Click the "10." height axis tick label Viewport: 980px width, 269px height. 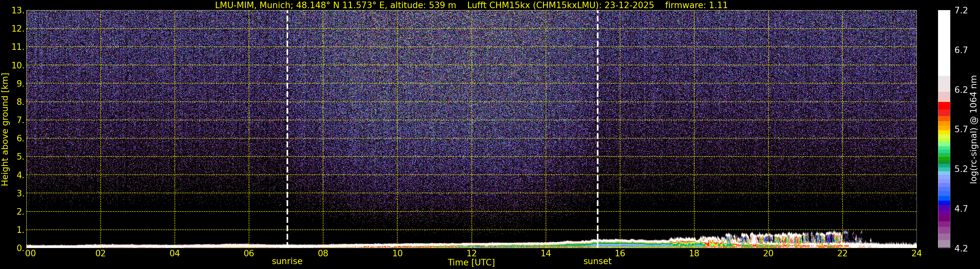(18, 65)
